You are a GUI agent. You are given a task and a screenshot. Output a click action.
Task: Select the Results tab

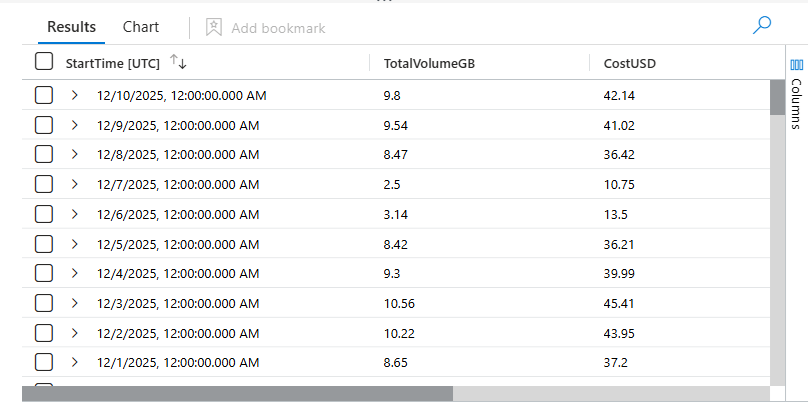pos(72,27)
